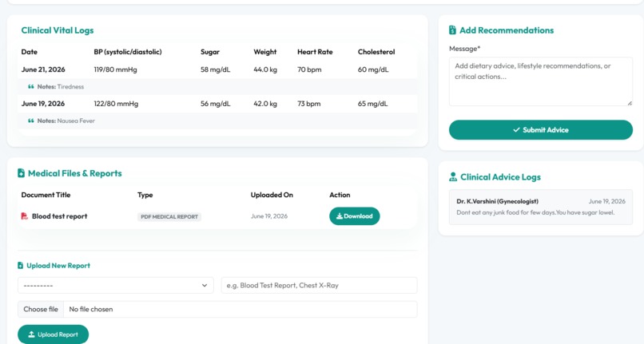644x344 pixels.
Task: Click the 58 mg/dL sugar value
Action: click(215, 69)
